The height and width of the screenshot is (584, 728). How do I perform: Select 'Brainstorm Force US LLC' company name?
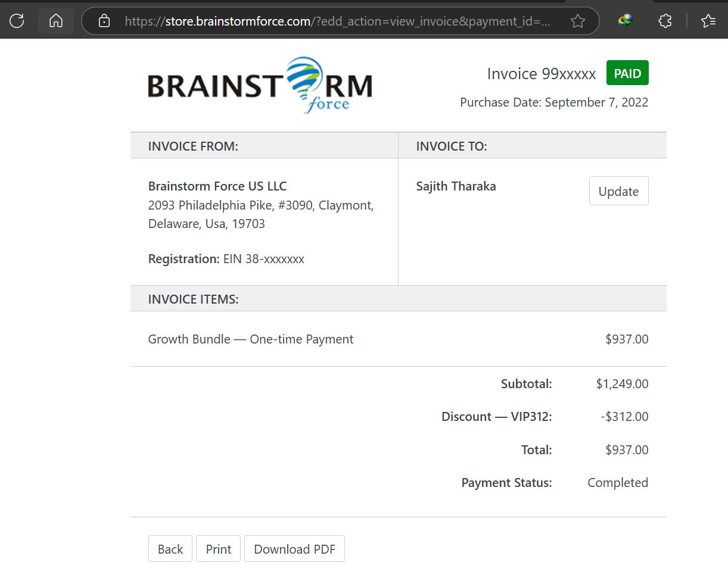(x=217, y=186)
